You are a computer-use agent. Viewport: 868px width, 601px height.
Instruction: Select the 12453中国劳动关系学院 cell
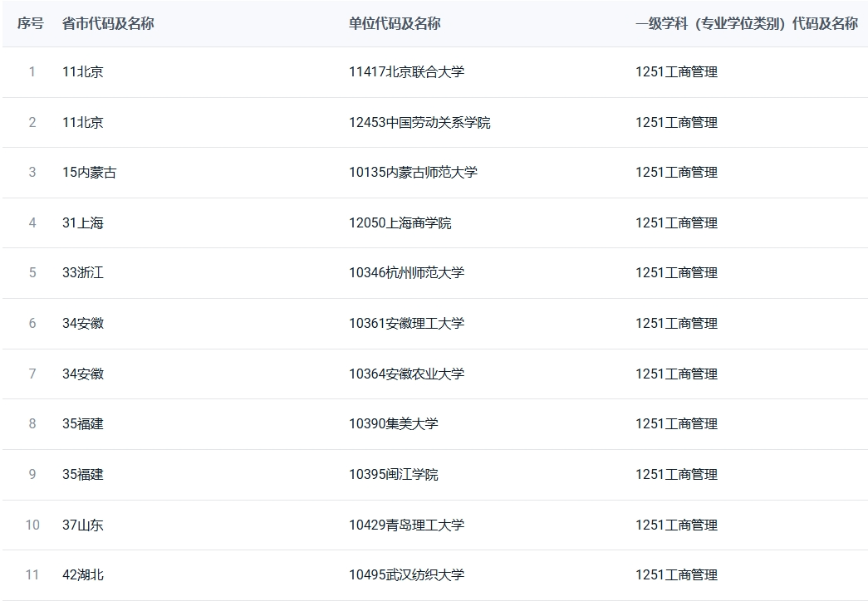coord(419,123)
